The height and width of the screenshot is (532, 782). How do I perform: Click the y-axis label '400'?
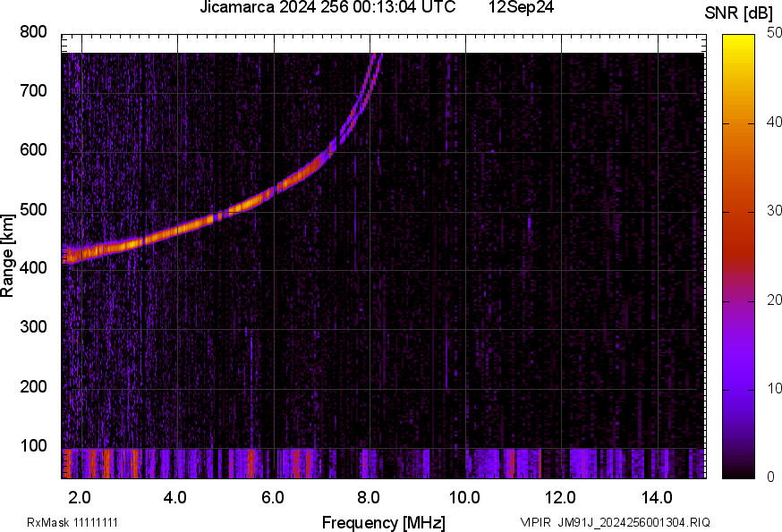[33, 268]
